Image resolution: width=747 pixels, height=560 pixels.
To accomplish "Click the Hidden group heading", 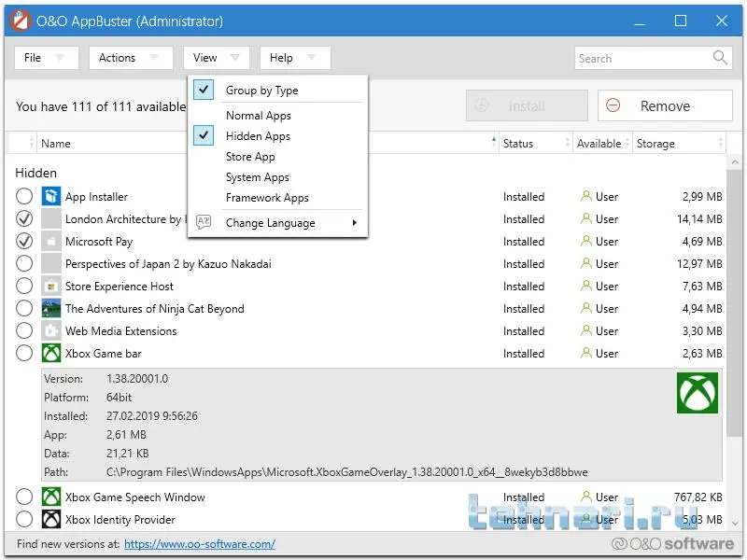I will click(35, 173).
